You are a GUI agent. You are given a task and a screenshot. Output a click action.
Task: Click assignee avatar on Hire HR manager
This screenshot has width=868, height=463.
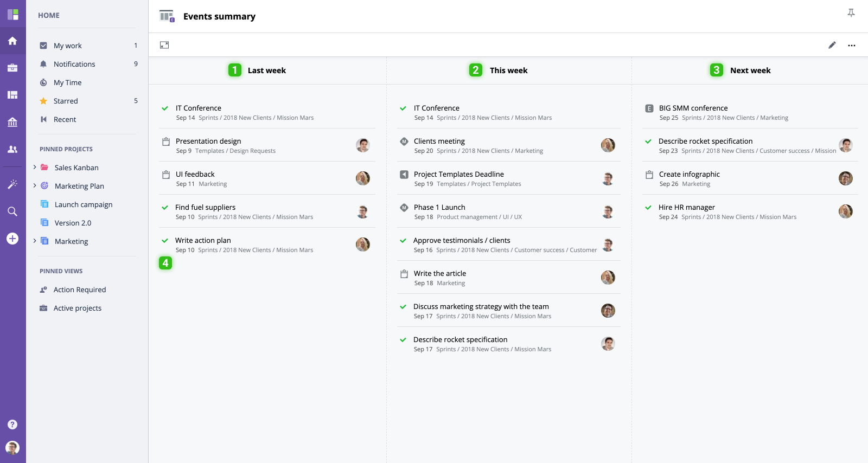click(x=846, y=211)
